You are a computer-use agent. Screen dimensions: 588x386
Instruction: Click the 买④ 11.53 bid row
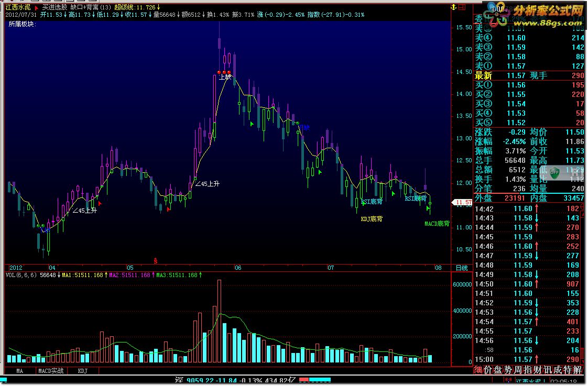(529, 113)
